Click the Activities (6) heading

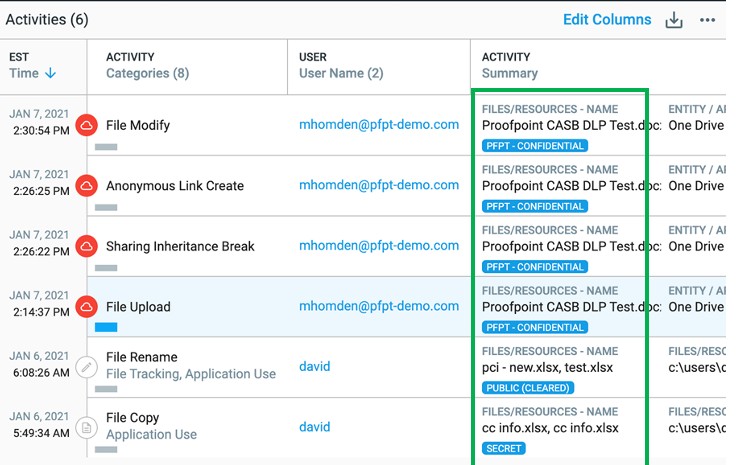[47, 19]
